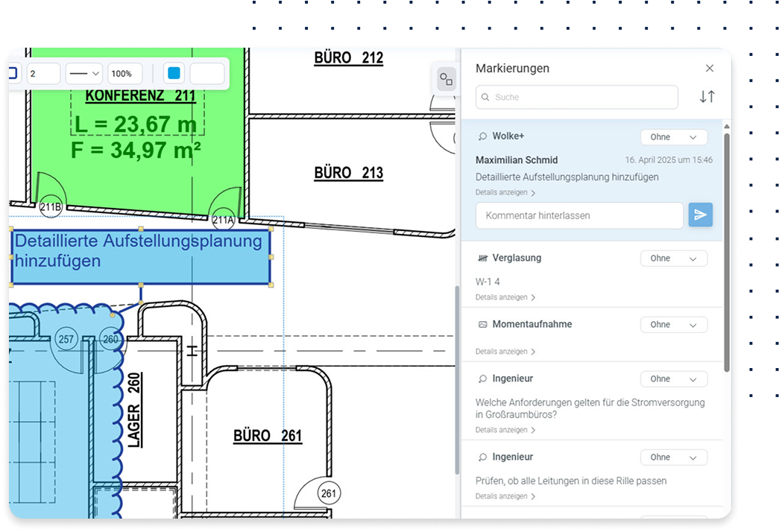Screen dimensions: 779x532
Task: Send the comment with the paper-plane button
Action: (700, 215)
